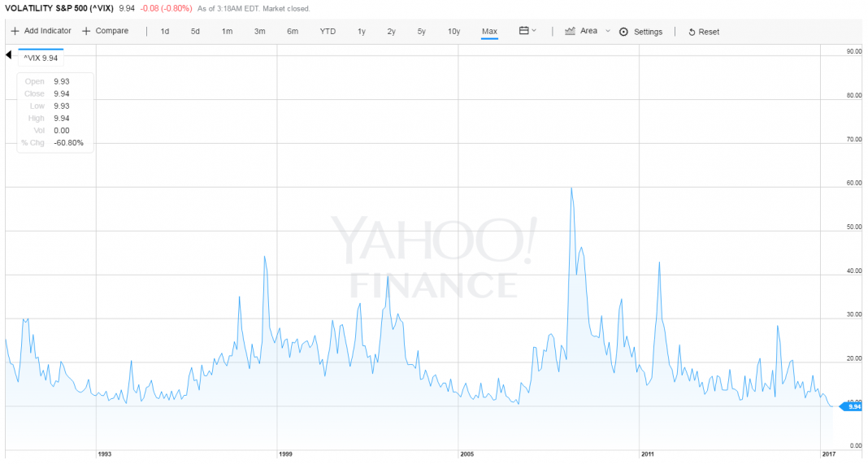Expand the date range dropdown chevron
The width and height of the screenshot is (868, 464).
coord(534,30)
